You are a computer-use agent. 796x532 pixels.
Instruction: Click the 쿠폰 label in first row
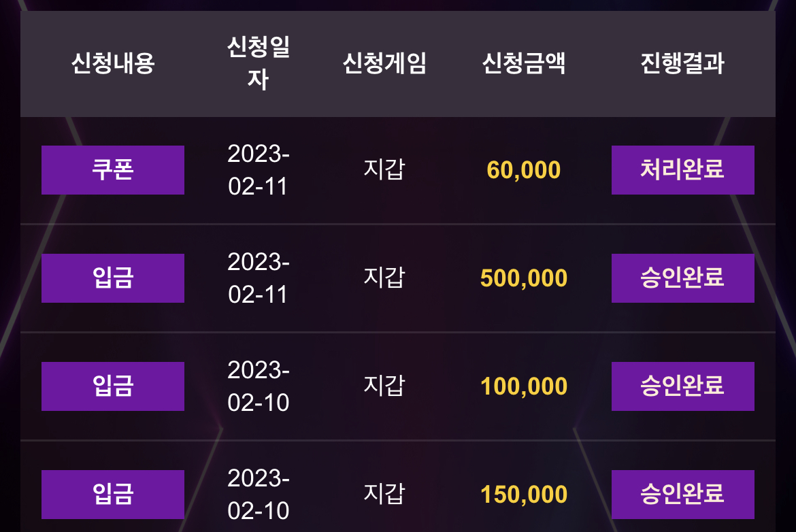coord(113,170)
